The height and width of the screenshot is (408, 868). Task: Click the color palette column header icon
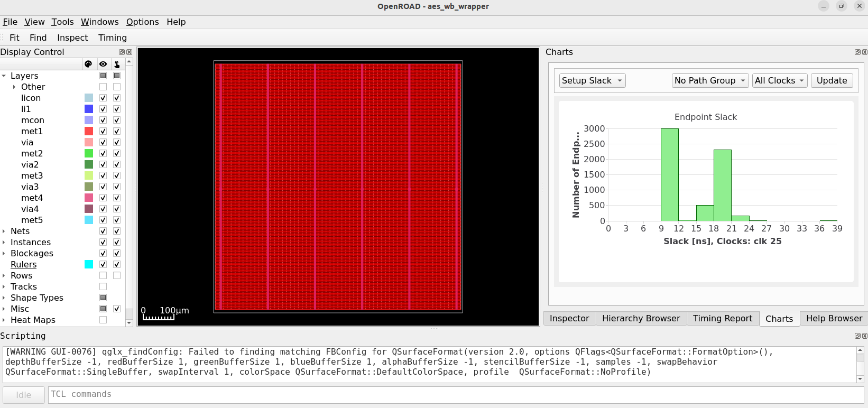tap(88, 64)
